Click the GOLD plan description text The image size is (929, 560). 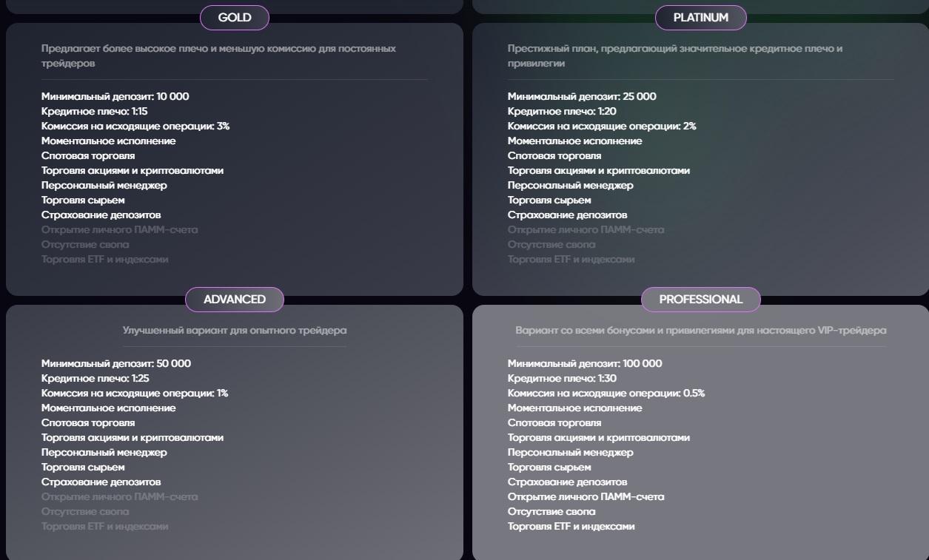click(x=218, y=56)
